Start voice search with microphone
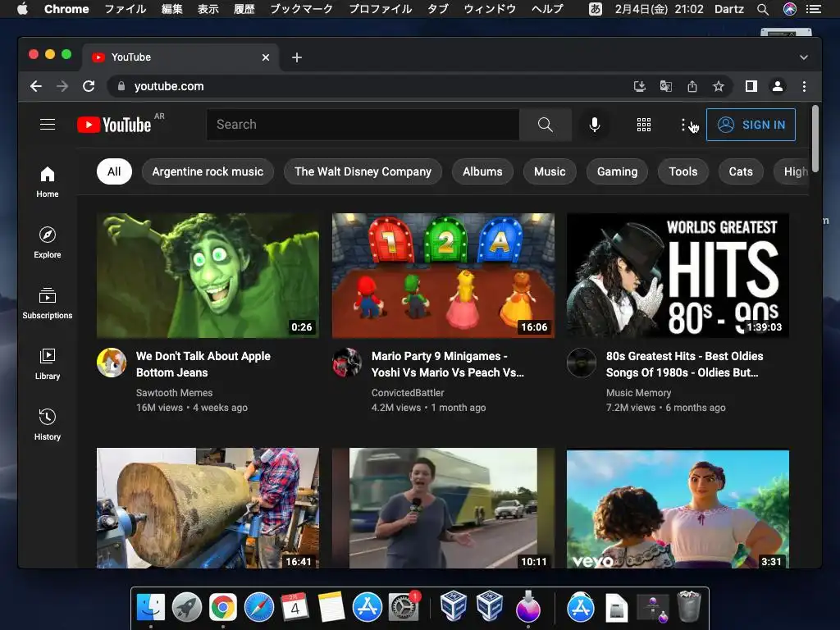Image resolution: width=840 pixels, height=630 pixels. click(x=595, y=125)
